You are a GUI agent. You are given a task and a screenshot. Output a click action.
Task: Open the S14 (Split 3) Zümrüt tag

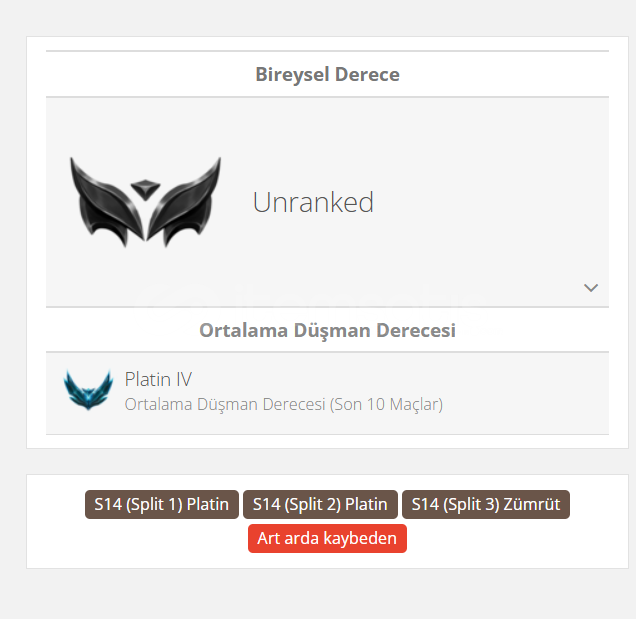[x=486, y=504]
